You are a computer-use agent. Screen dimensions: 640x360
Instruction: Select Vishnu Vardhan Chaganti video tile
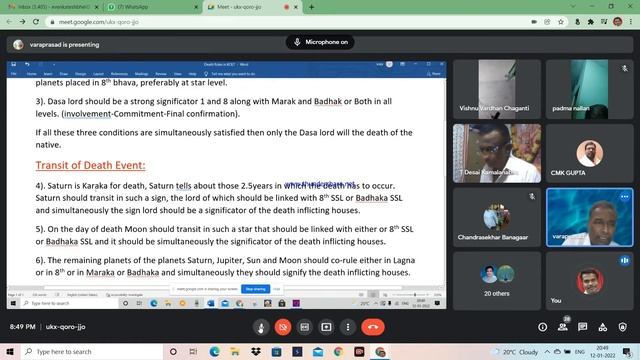pyautogui.click(x=497, y=89)
